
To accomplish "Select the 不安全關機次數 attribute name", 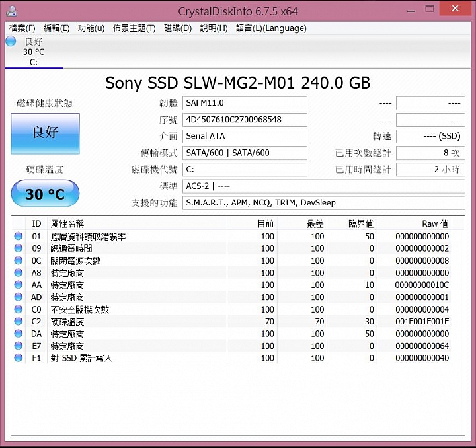I will point(80,309).
